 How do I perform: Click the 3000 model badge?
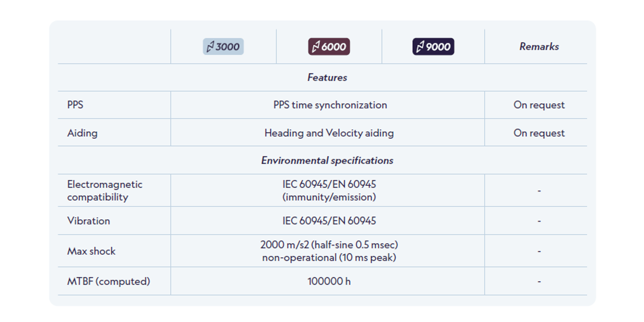(x=223, y=46)
